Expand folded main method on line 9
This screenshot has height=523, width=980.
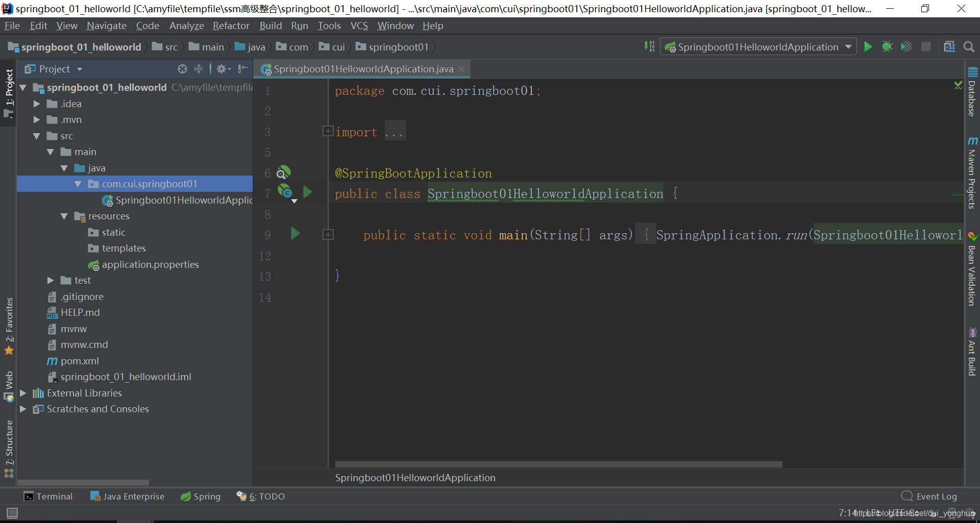click(328, 235)
